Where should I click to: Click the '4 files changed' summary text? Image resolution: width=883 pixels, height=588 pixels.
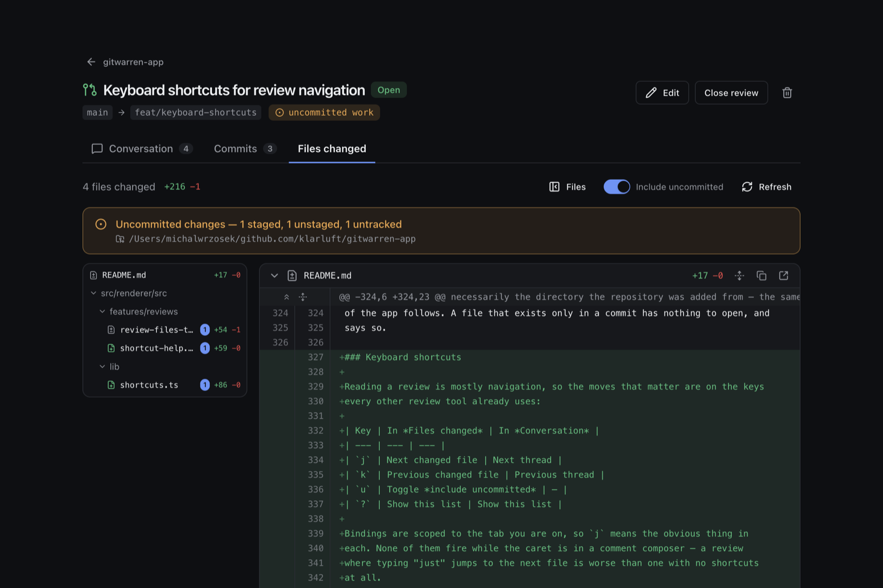click(119, 187)
